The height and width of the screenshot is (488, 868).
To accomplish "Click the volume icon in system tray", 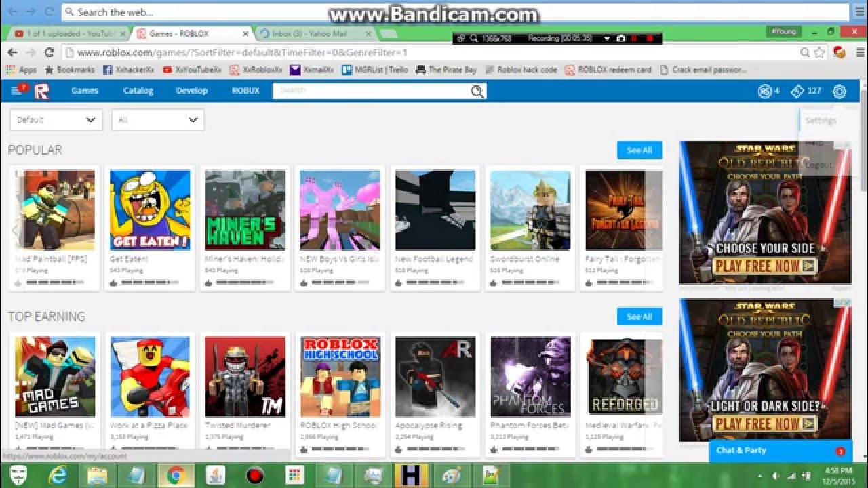I will pos(775,476).
